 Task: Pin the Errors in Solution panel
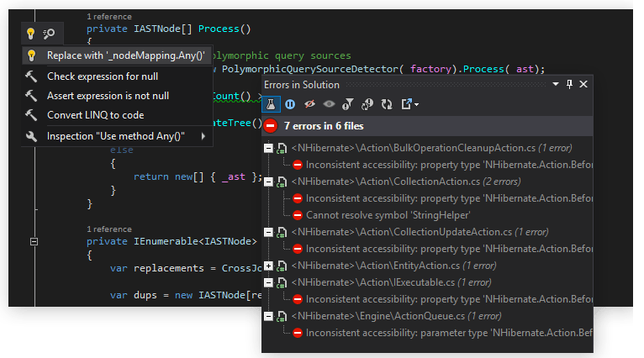tap(569, 84)
